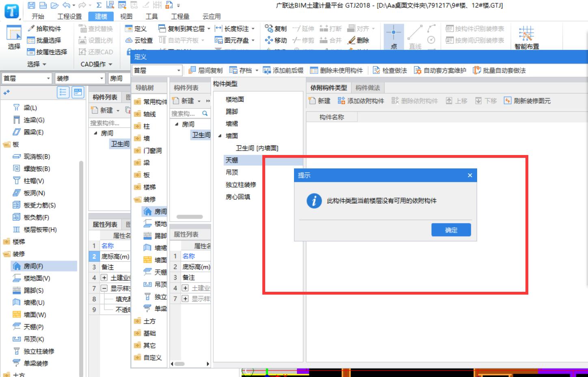Click the undo arrow in title bar
Screen dimensions: 588x377
67,5
